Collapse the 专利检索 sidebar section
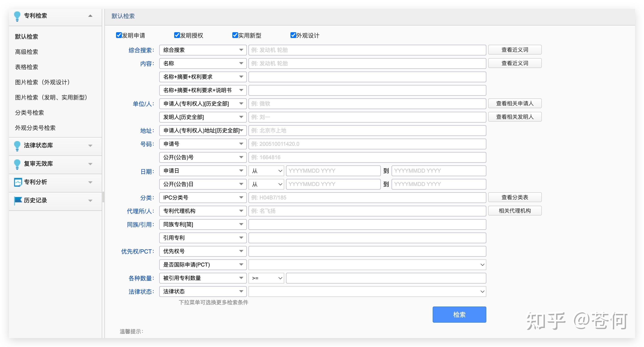This screenshot has width=644, height=347. 90,16
